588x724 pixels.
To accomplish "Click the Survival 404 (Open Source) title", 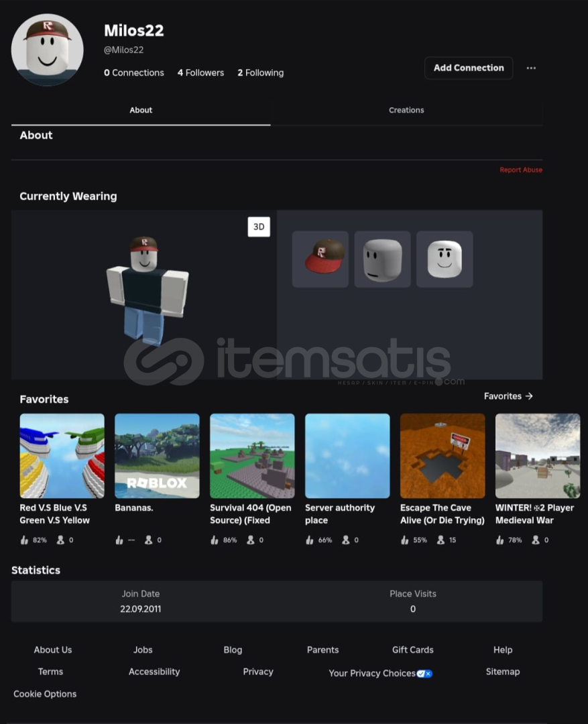I will coord(250,514).
